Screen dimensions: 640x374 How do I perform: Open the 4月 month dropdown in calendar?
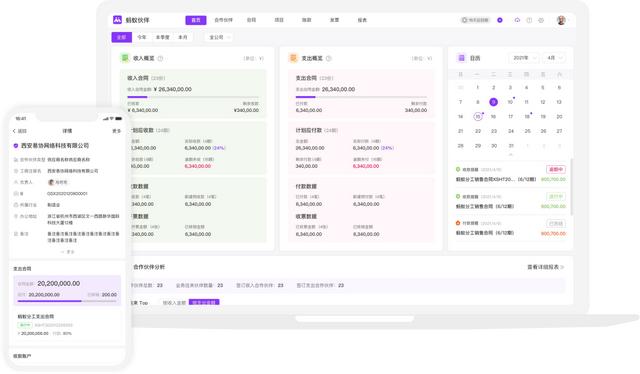pyautogui.click(x=554, y=58)
